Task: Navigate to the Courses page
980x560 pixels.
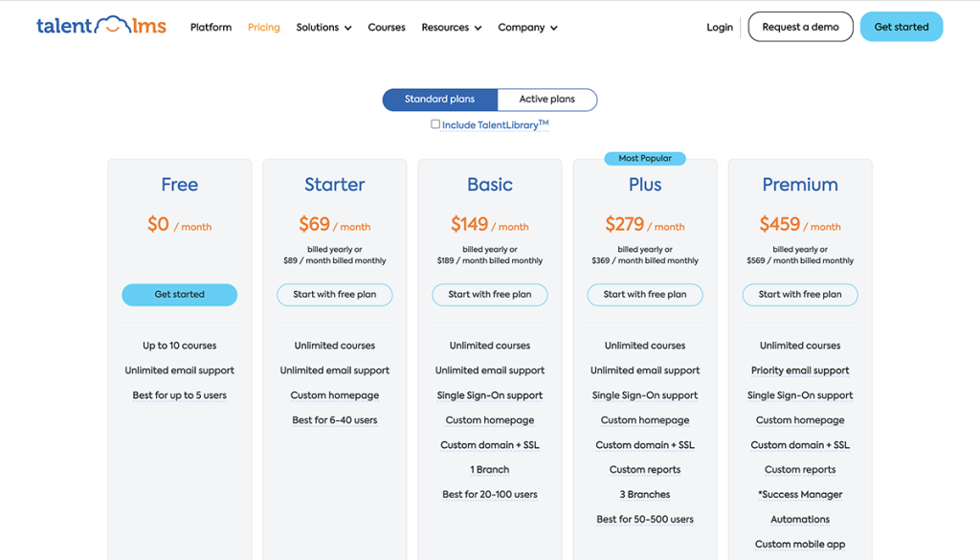Action: pos(387,27)
